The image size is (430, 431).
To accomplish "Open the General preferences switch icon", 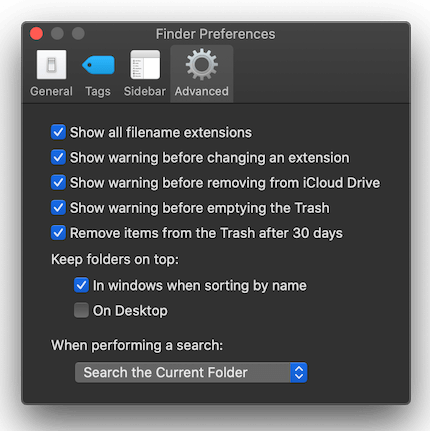I will click(x=51, y=65).
